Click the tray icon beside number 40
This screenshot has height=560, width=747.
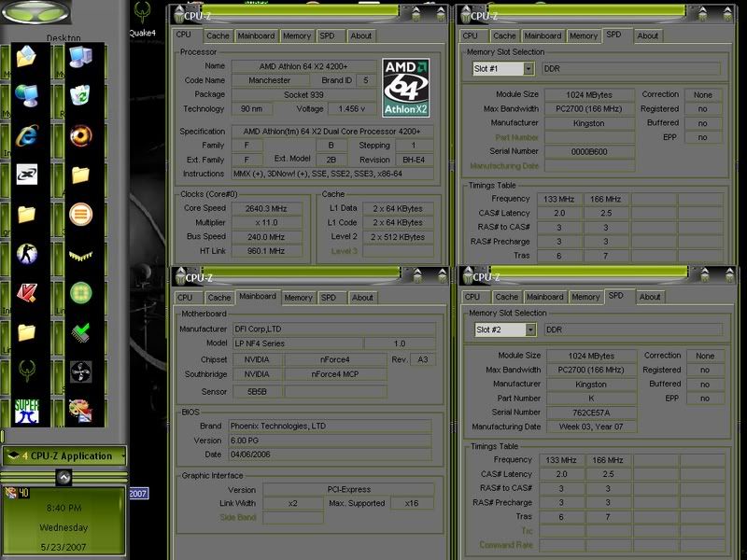(x=10, y=493)
